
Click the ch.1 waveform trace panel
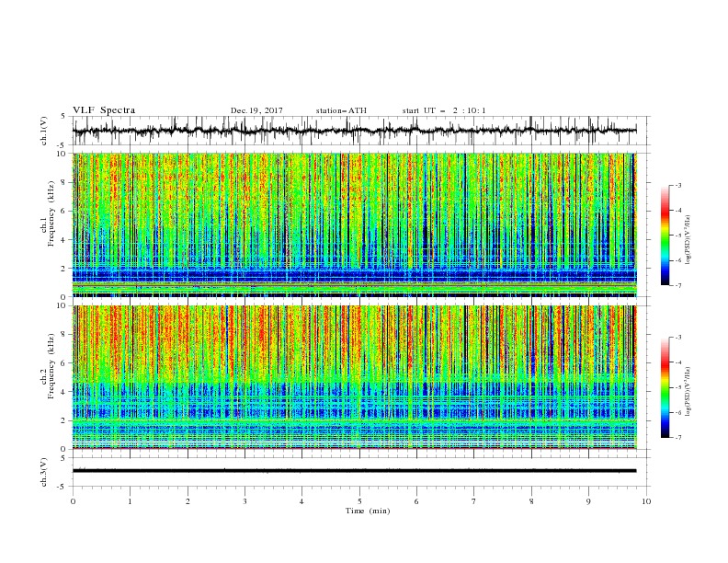[x=358, y=131]
